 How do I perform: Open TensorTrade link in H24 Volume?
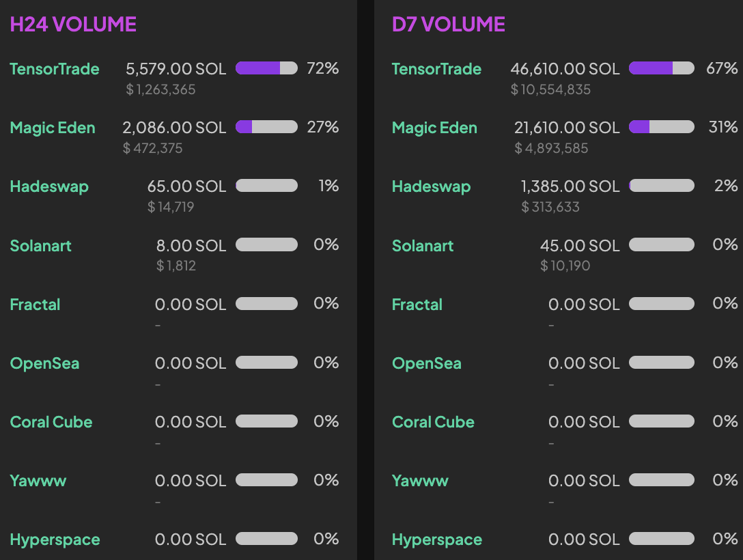[55, 69]
